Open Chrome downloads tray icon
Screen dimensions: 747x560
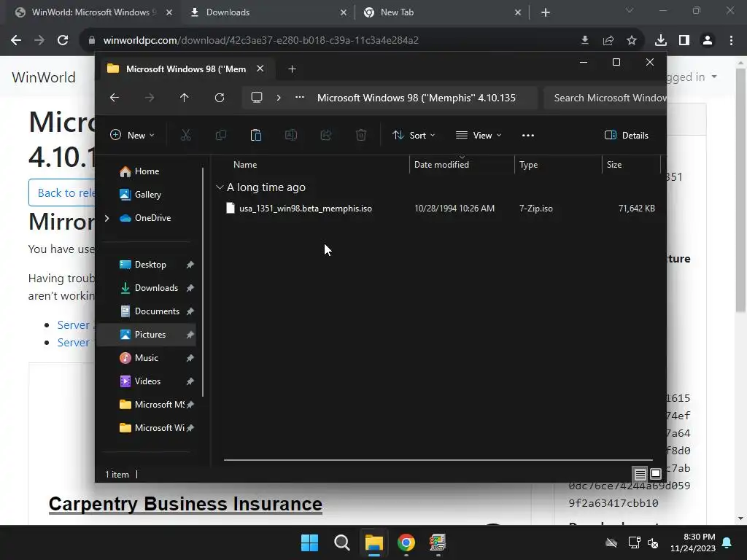point(661,41)
